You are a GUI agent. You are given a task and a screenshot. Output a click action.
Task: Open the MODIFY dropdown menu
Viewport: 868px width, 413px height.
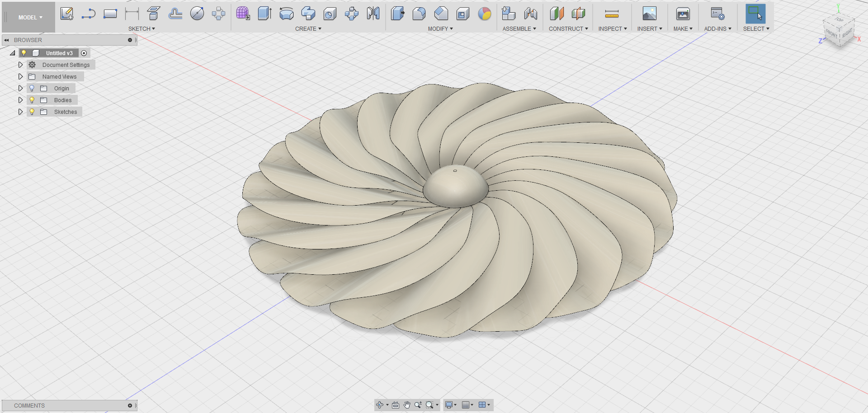coord(440,28)
